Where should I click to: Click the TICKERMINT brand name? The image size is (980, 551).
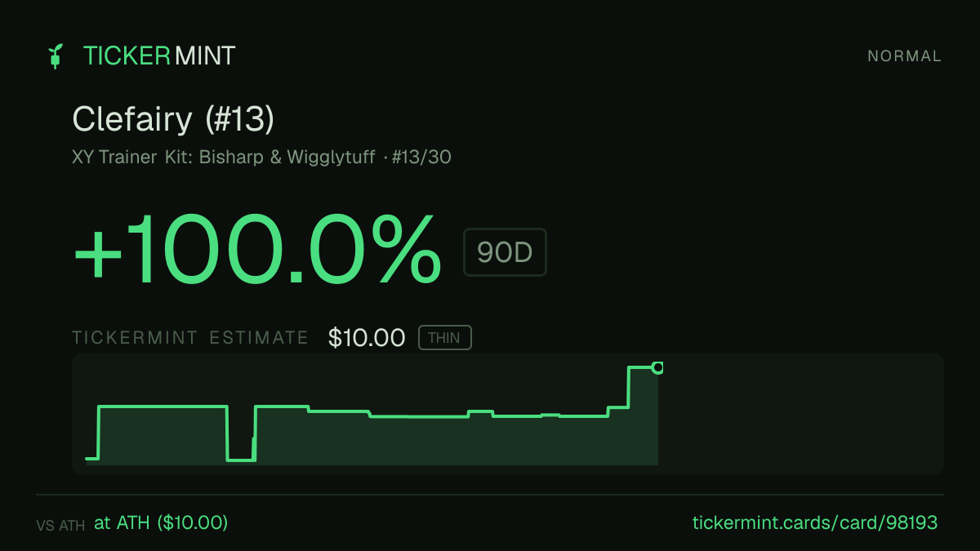159,56
